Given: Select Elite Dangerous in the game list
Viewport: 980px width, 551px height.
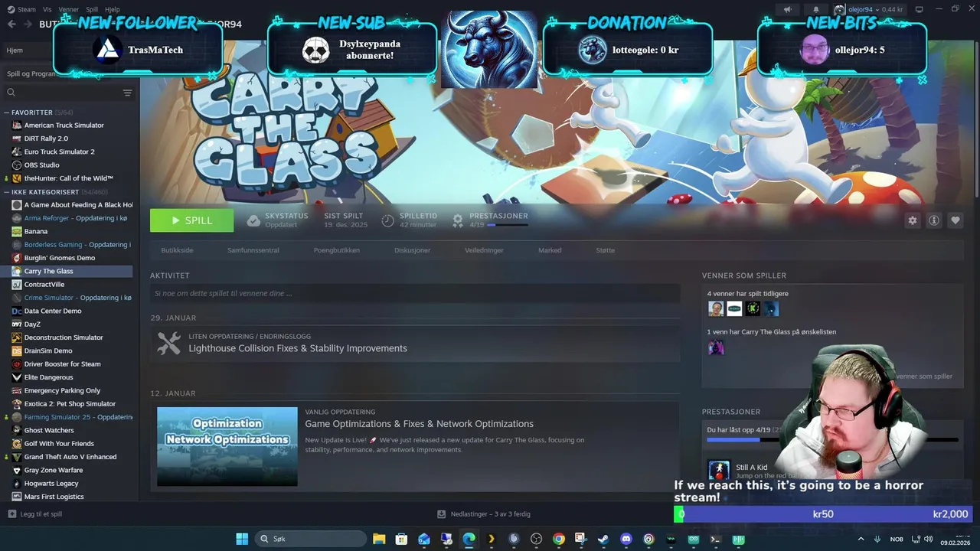Looking at the screenshot, I should tap(48, 377).
